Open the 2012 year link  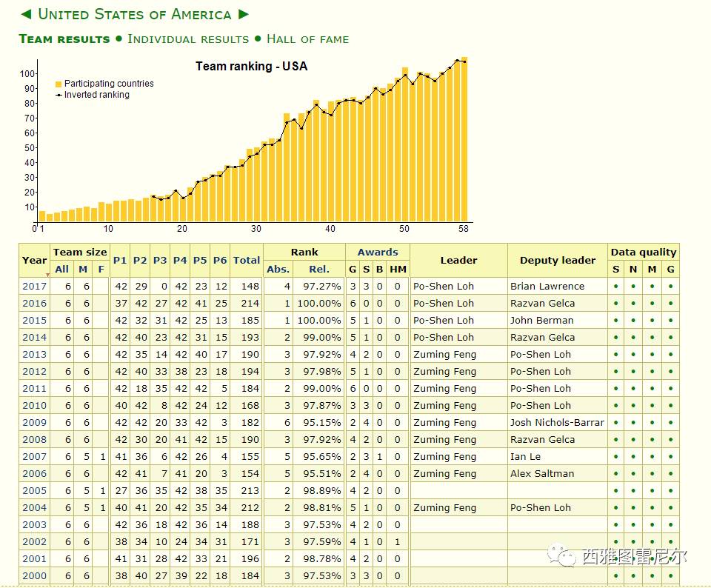point(35,371)
